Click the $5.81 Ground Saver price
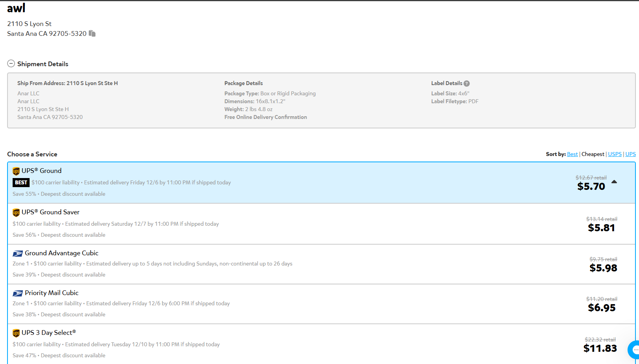The width and height of the screenshot is (639, 364). (x=602, y=228)
